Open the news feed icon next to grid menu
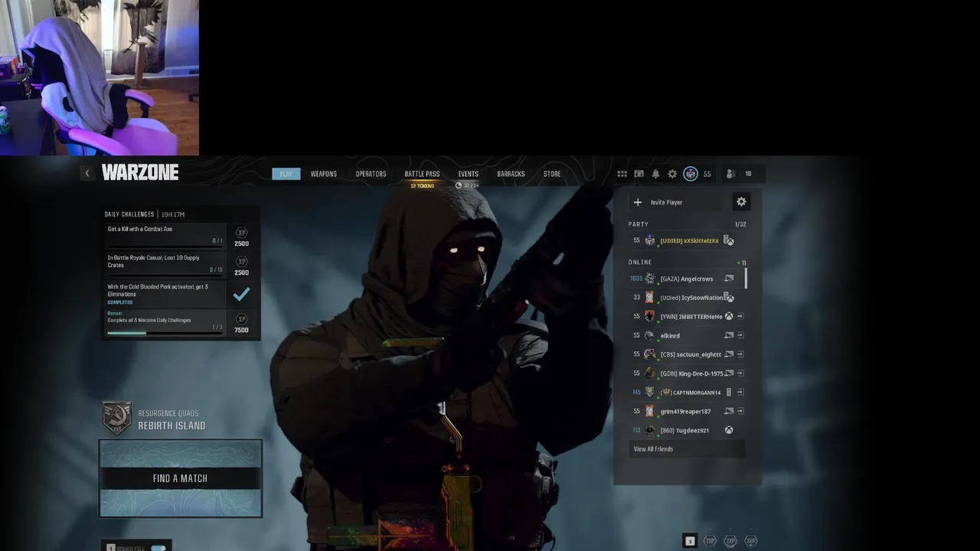The height and width of the screenshot is (551, 980). [639, 174]
